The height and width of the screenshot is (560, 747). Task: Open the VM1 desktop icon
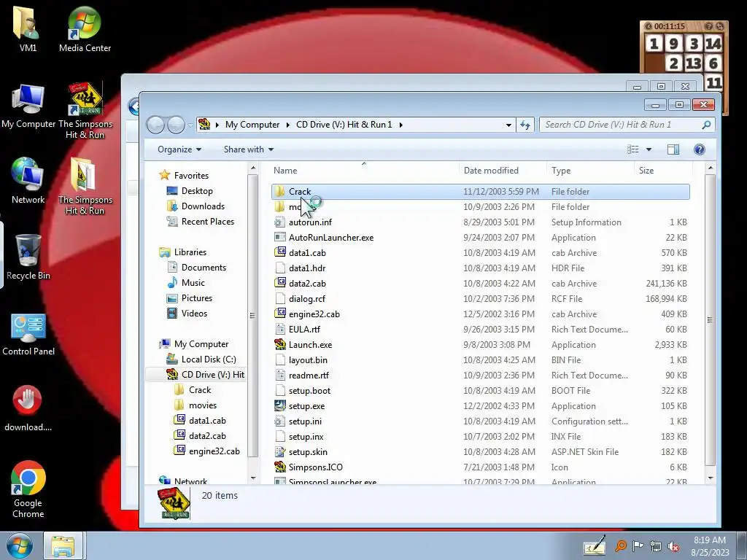coord(27,28)
